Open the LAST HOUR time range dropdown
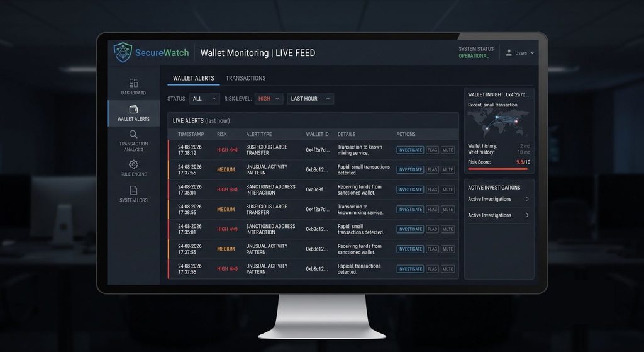Viewport: 644px width, 352px height. pyautogui.click(x=311, y=99)
